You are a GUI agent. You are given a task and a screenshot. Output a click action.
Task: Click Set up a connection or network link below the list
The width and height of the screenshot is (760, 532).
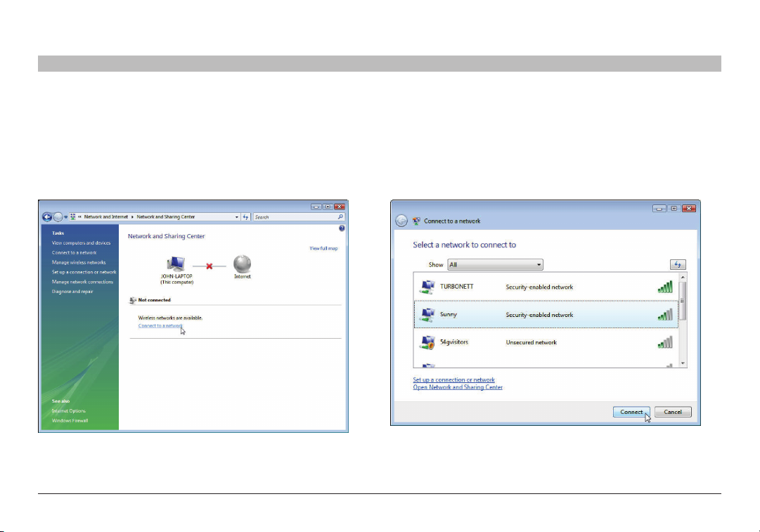[453, 380]
